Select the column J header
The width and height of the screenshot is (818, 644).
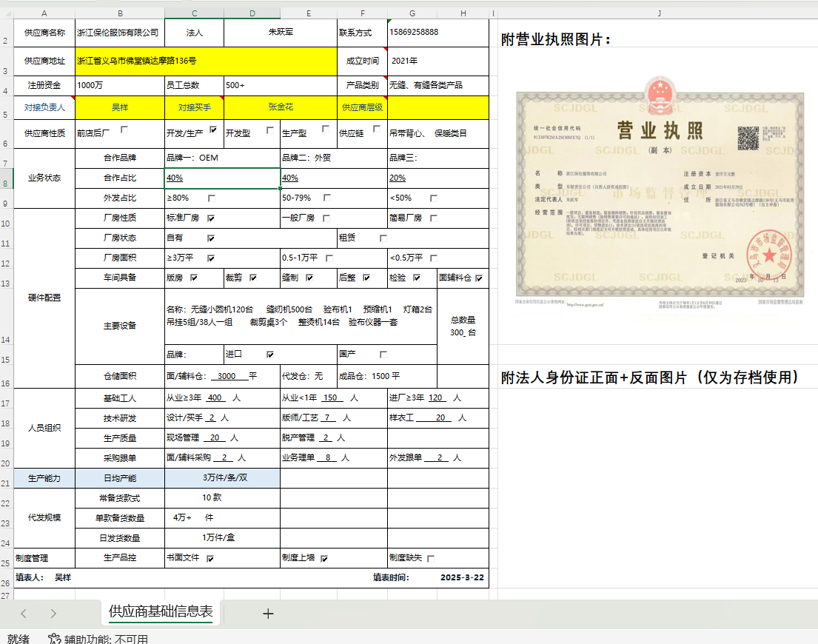point(658,13)
